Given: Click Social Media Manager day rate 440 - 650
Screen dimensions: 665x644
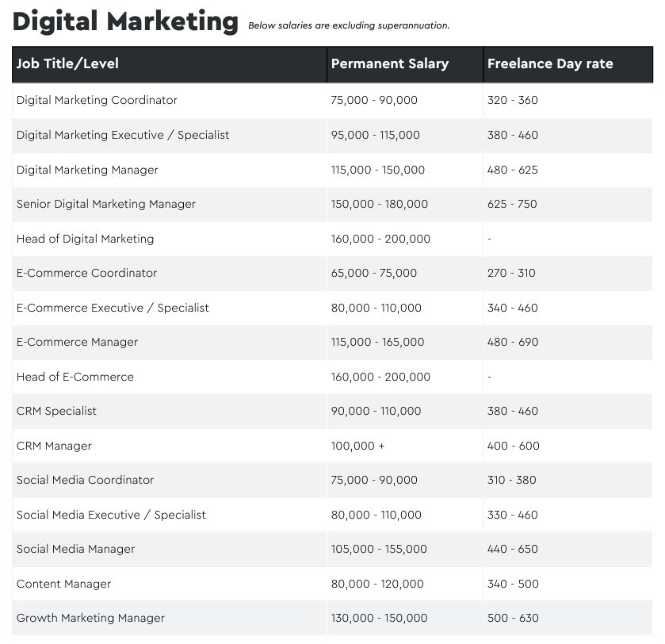Looking at the screenshot, I should [512, 549].
